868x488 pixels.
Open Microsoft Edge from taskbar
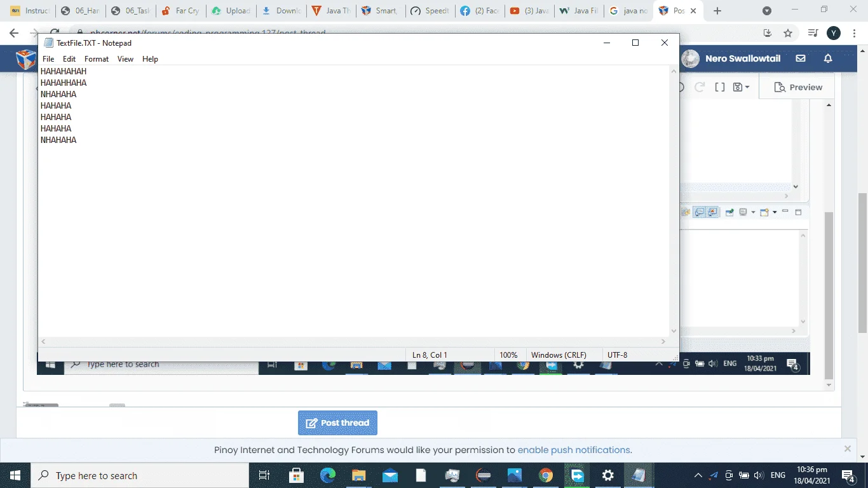pos(327,475)
